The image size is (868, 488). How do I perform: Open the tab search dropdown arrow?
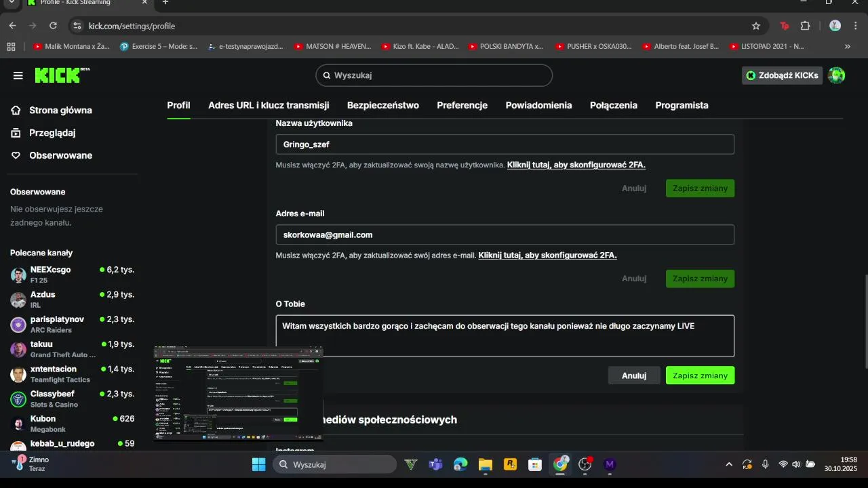click(x=12, y=3)
